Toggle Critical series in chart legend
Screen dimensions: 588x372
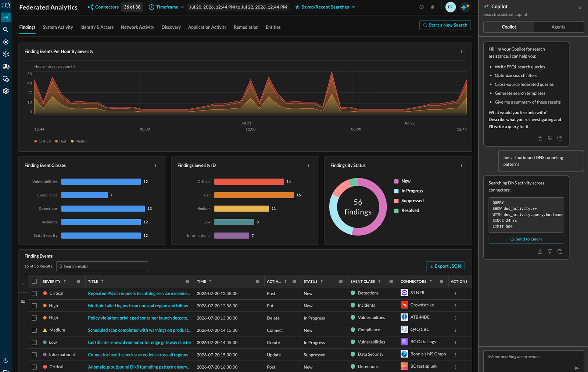point(43,141)
